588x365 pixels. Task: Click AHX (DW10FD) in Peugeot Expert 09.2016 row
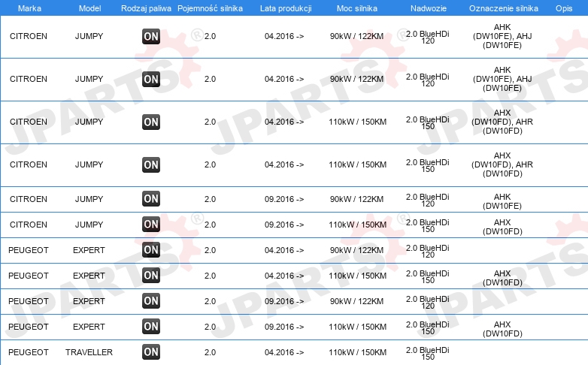click(502, 329)
